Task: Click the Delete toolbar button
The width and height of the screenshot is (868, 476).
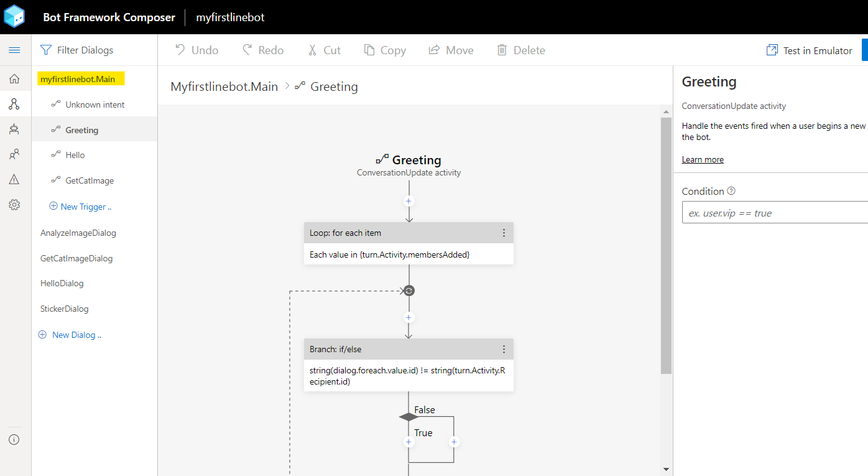Action: tap(520, 50)
